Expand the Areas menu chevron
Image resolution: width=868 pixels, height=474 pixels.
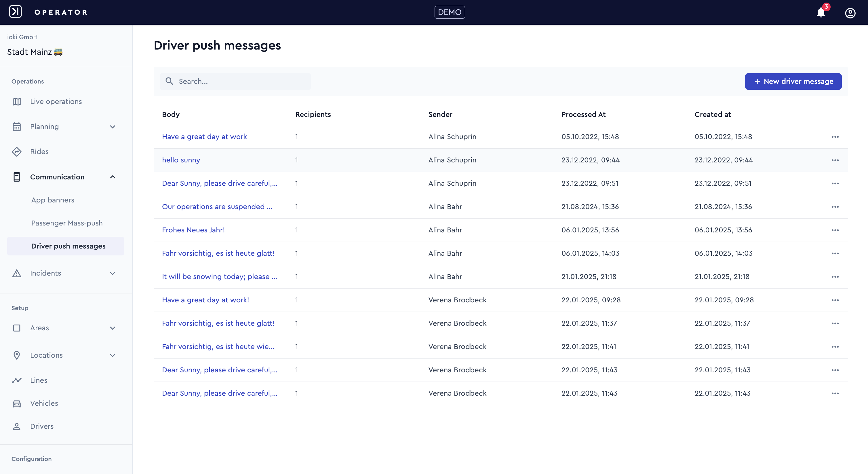pyautogui.click(x=113, y=328)
